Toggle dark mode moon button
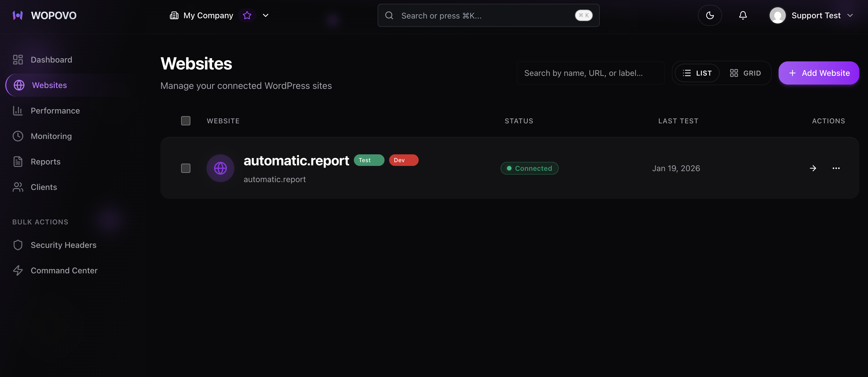Screen dimensions: 868x377 coord(710,16)
